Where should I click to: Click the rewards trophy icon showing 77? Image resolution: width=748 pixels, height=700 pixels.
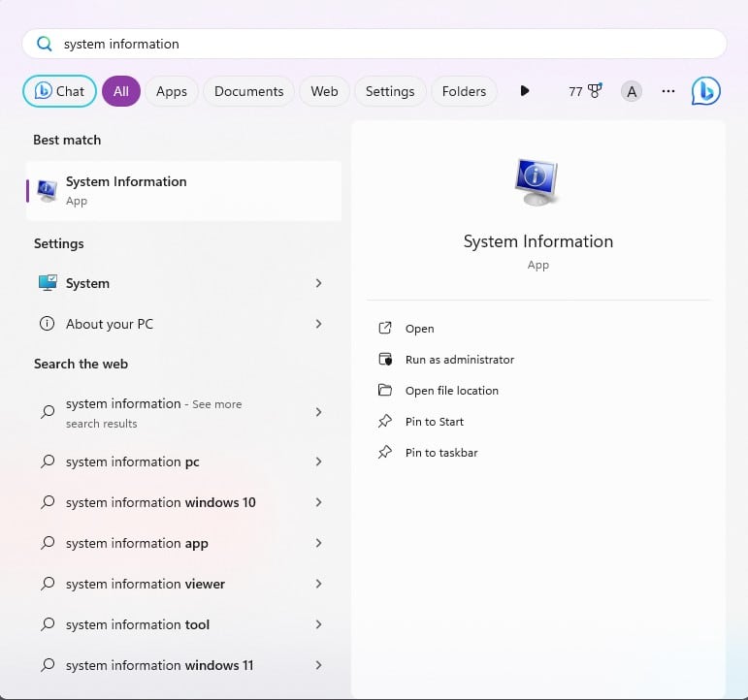tap(595, 90)
